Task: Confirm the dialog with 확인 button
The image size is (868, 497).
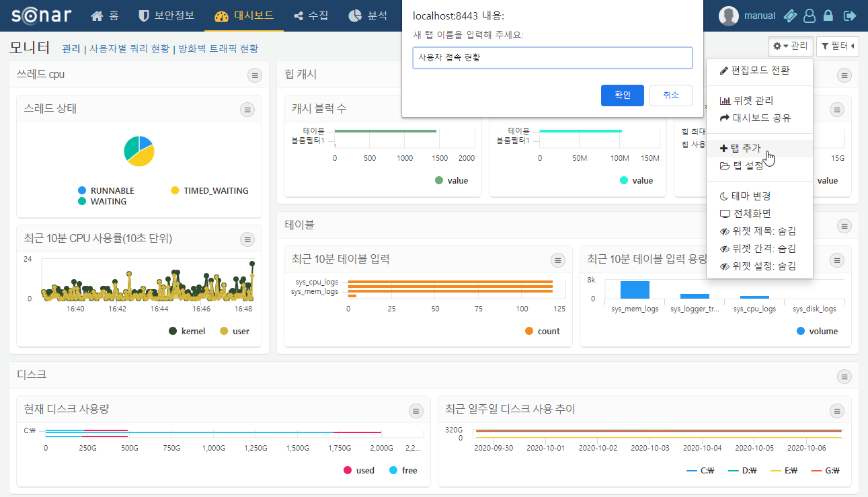Action: [623, 95]
